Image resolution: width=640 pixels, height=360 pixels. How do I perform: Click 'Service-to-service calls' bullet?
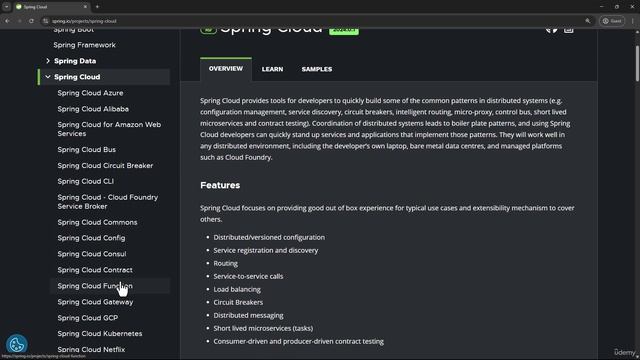[248, 276]
